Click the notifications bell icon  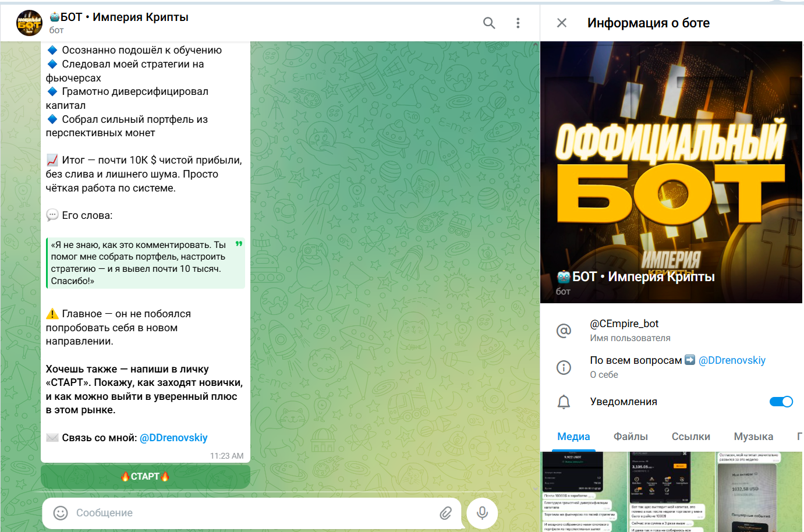point(564,402)
